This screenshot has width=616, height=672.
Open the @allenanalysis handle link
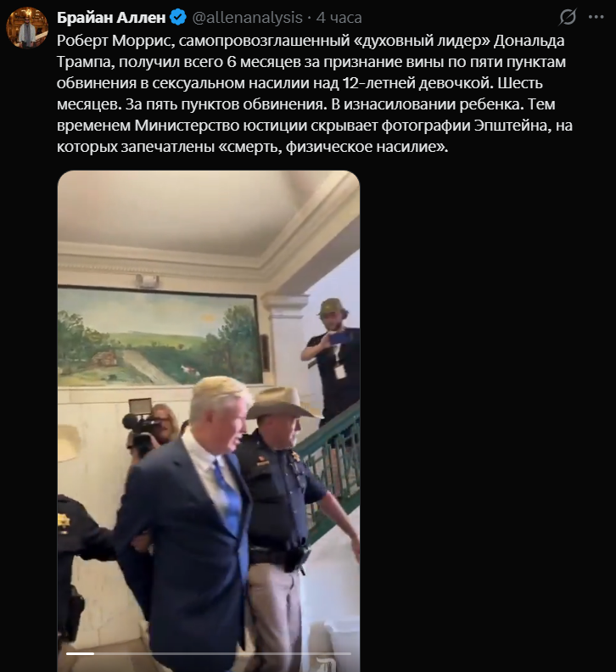(x=248, y=18)
